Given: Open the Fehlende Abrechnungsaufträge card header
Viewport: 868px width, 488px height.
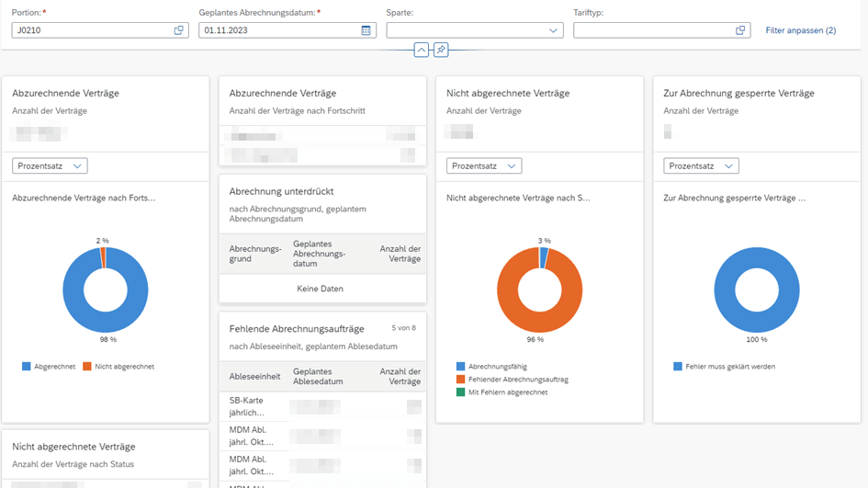Looking at the screenshot, I should tap(297, 329).
